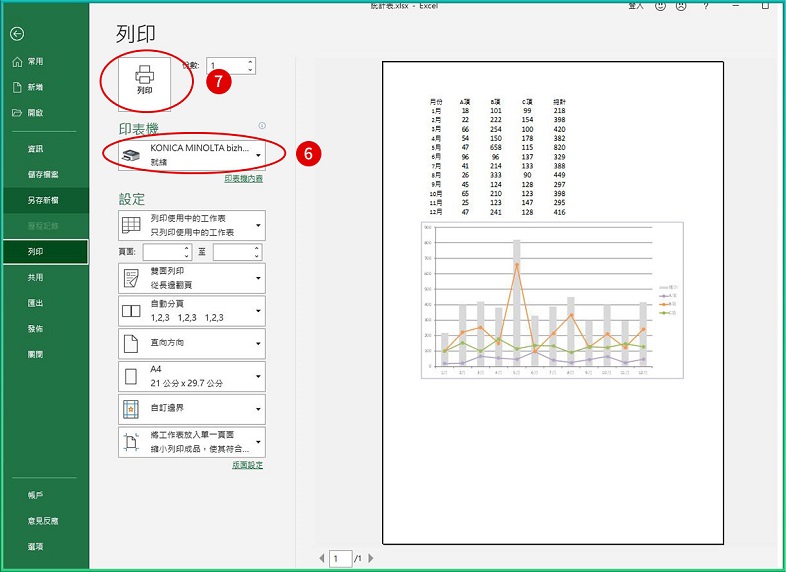Click the 登入 sign-in link
Image resolution: width=786 pixels, height=572 pixels.
coord(636,6)
